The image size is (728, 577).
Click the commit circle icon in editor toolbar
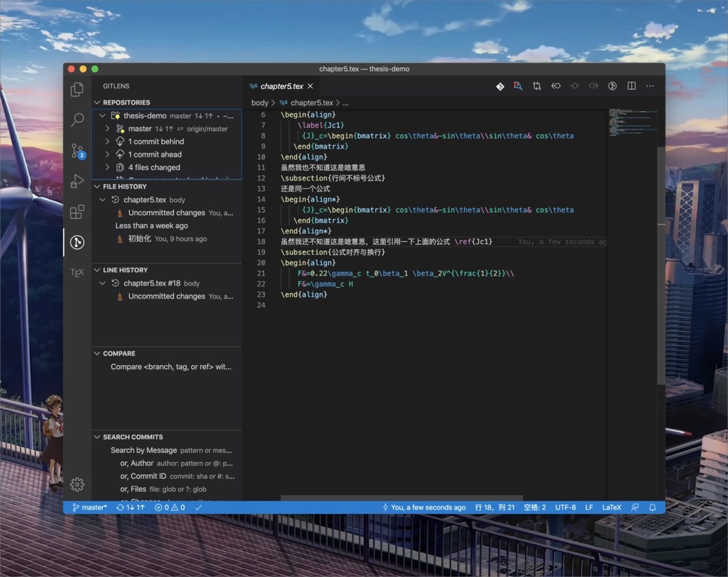pos(575,86)
